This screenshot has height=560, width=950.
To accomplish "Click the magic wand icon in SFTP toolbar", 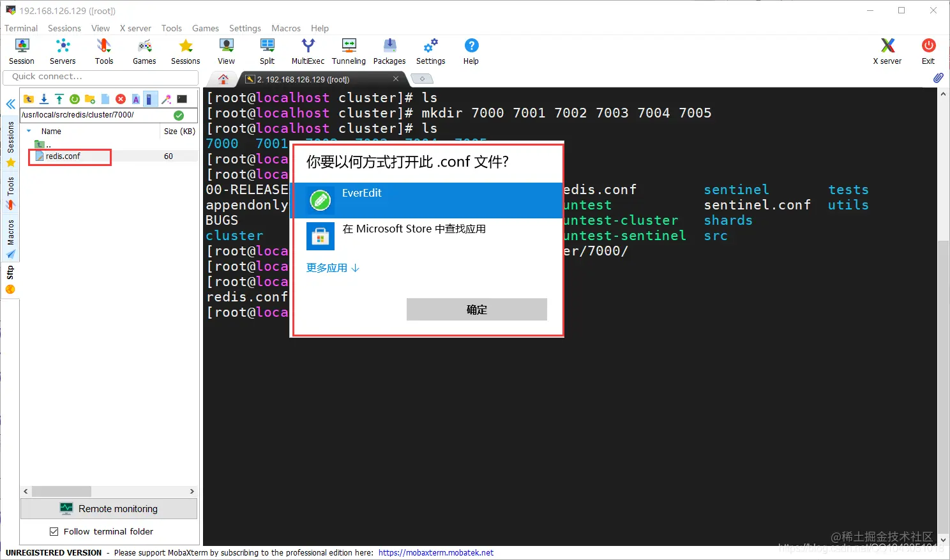I will tap(167, 99).
